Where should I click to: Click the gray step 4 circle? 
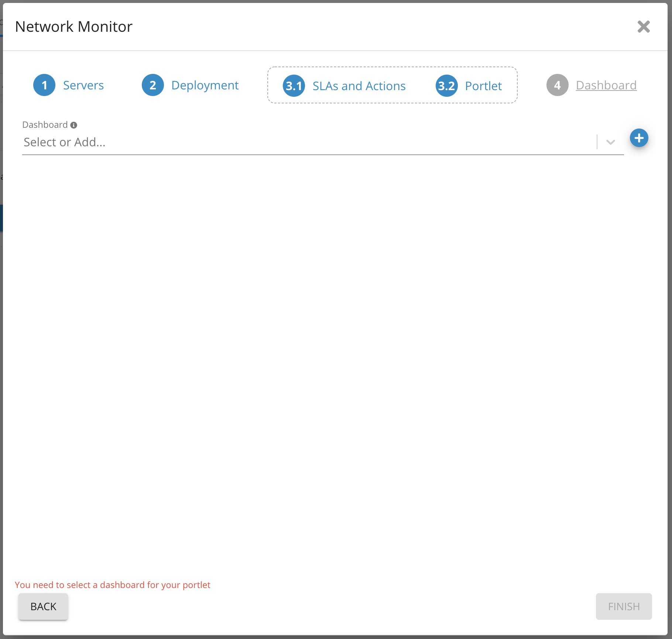point(557,85)
